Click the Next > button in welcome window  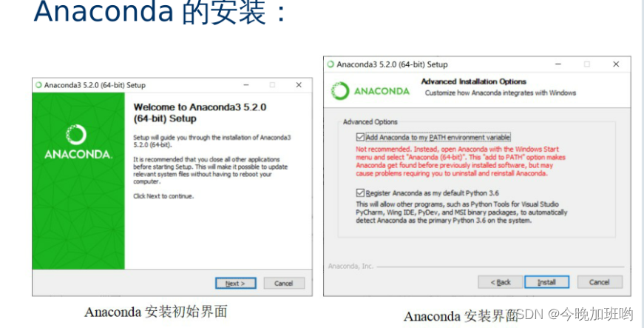tap(235, 283)
